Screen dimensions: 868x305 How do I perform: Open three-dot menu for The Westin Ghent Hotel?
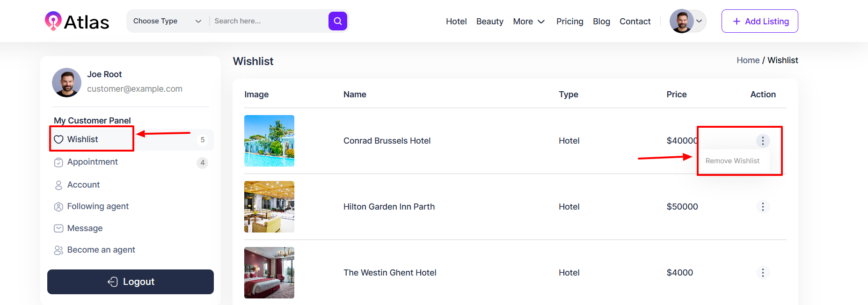pyautogui.click(x=763, y=273)
